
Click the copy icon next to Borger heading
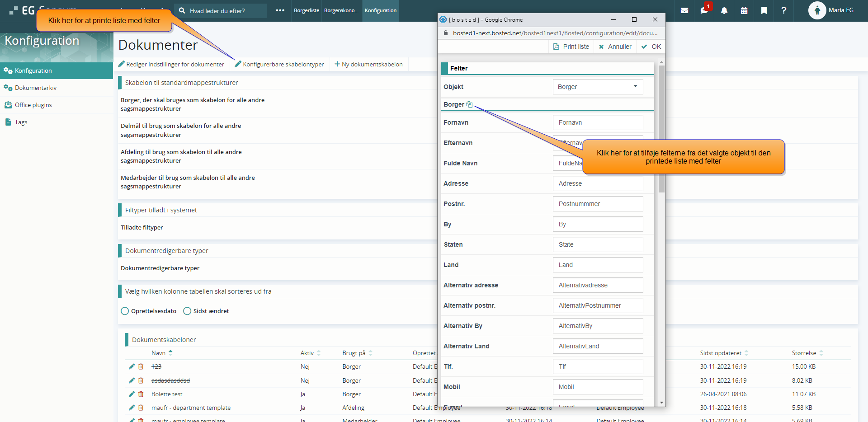469,104
